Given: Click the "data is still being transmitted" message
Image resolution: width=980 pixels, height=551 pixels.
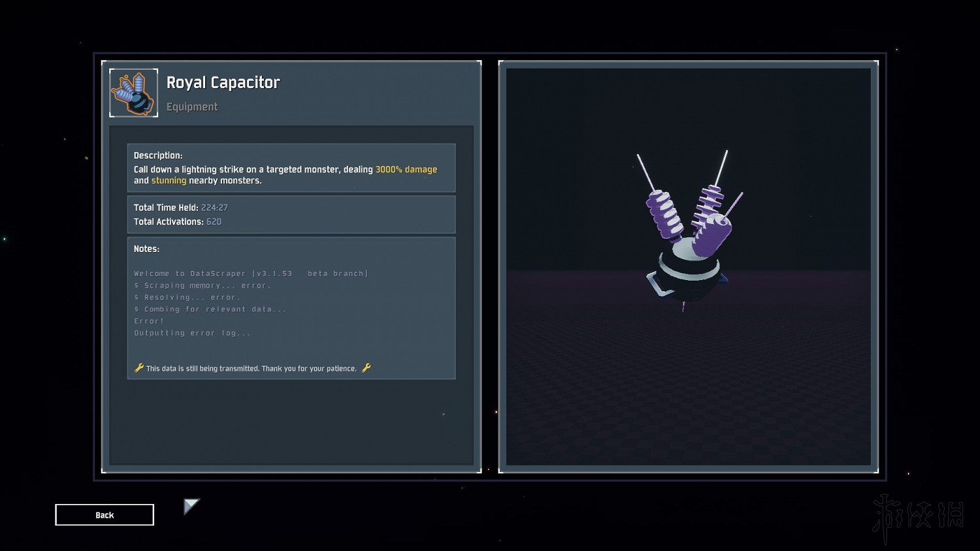Looking at the screenshot, I should point(252,369).
